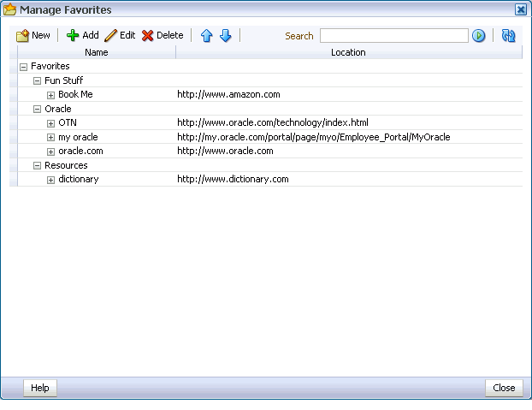The image size is (532, 410).
Task: Click the Location column header
Action: pyautogui.click(x=349, y=52)
